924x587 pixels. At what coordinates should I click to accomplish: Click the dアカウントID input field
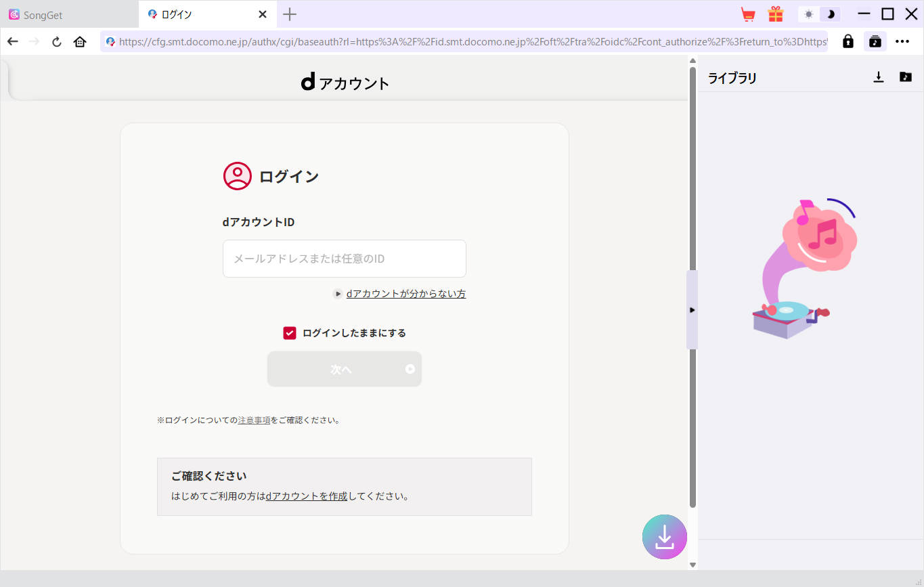tap(344, 259)
